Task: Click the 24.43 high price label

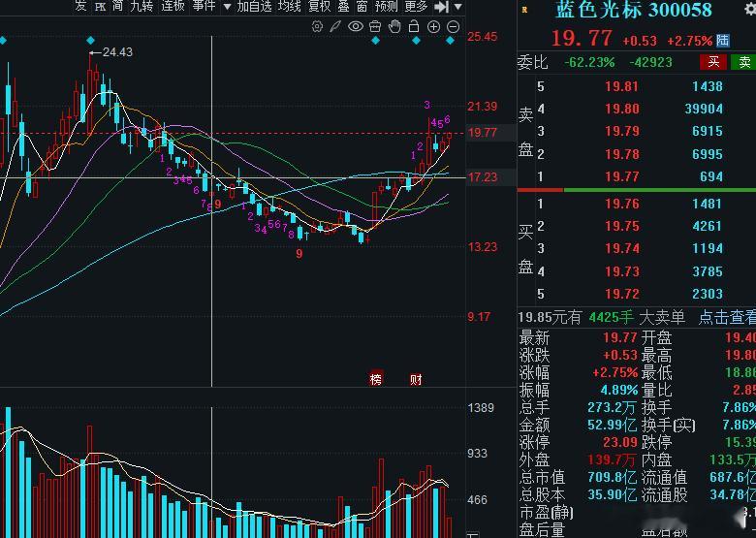Action: pos(117,52)
